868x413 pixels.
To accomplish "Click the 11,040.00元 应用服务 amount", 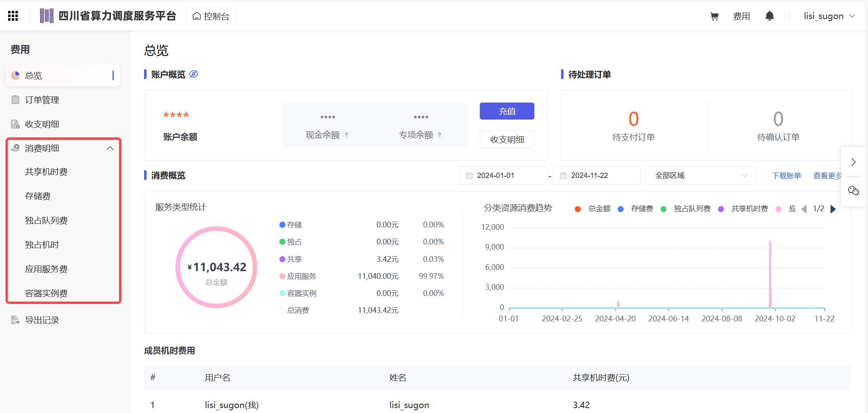I will click(378, 276).
